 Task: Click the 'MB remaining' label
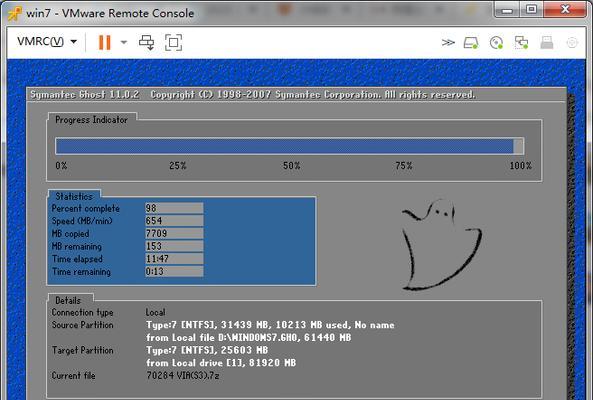pos(77,247)
